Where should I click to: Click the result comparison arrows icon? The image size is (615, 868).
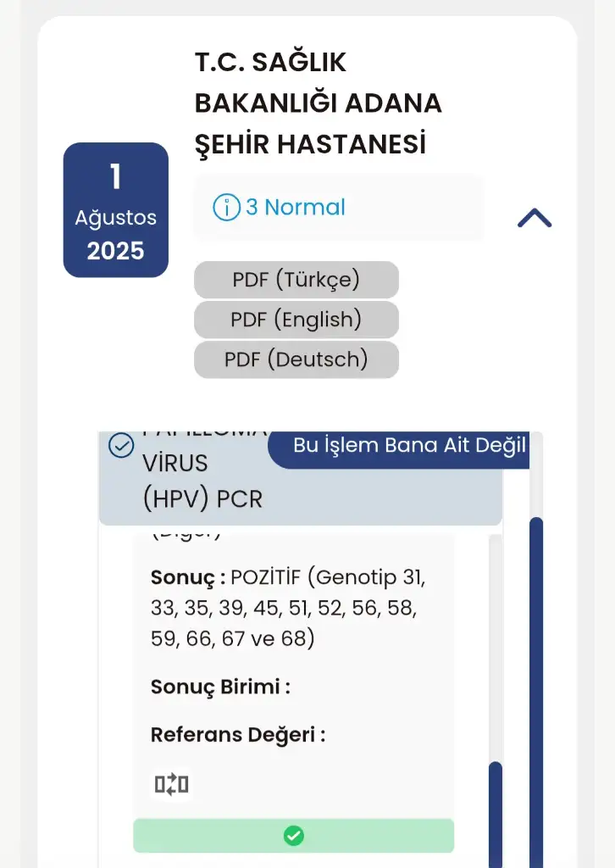[171, 785]
